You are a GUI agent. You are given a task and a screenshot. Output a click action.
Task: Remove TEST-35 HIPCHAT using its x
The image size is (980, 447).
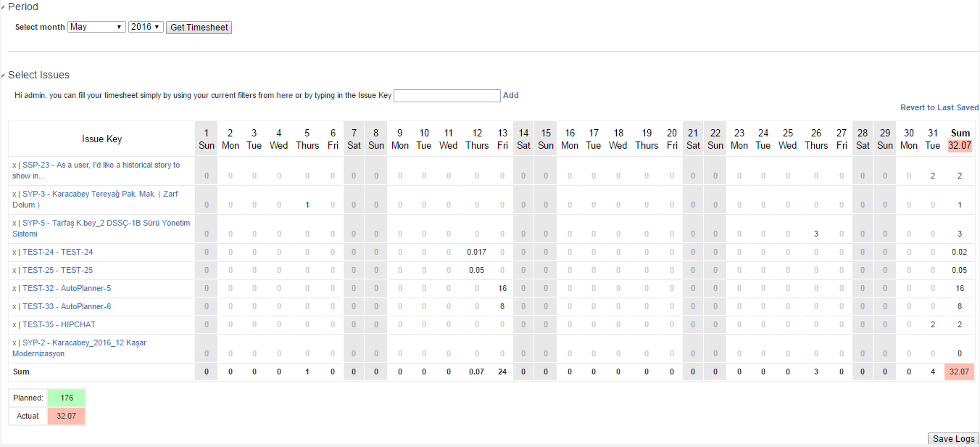[x=14, y=325]
